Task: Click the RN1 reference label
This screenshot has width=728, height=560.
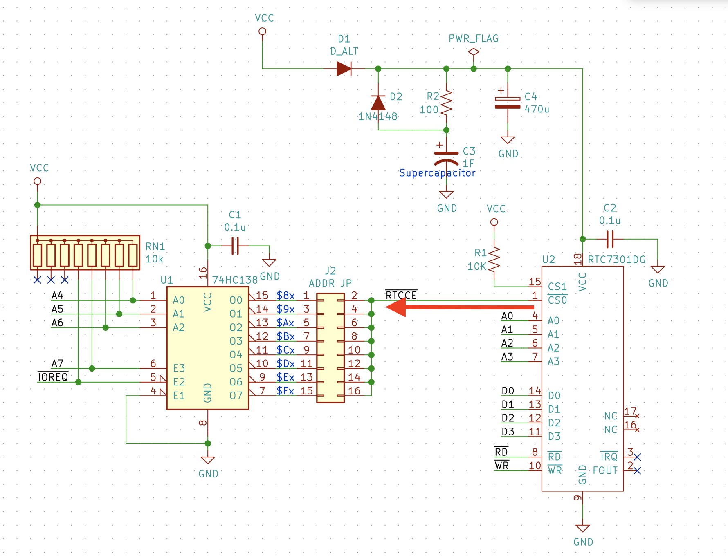Action: 155,246
